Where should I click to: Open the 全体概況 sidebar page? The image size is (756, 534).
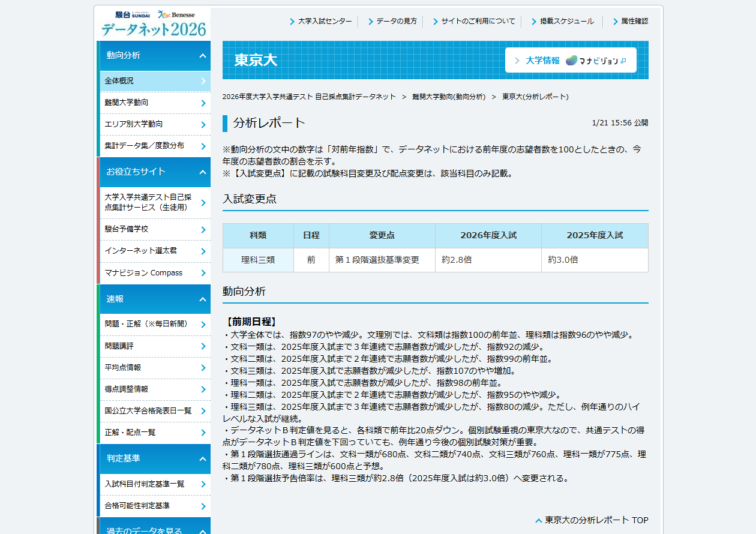(x=150, y=81)
